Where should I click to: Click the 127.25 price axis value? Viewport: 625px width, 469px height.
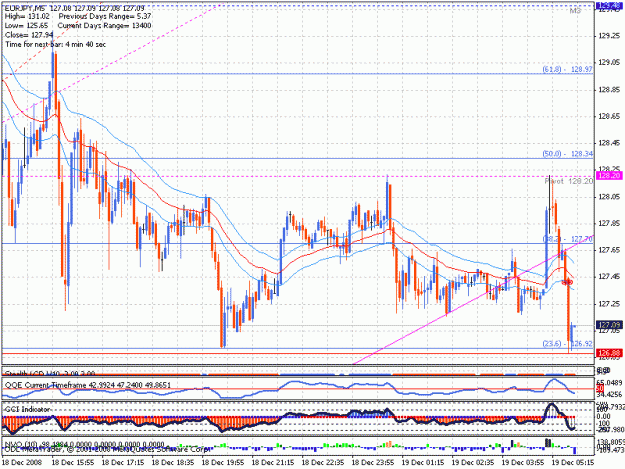pos(609,304)
